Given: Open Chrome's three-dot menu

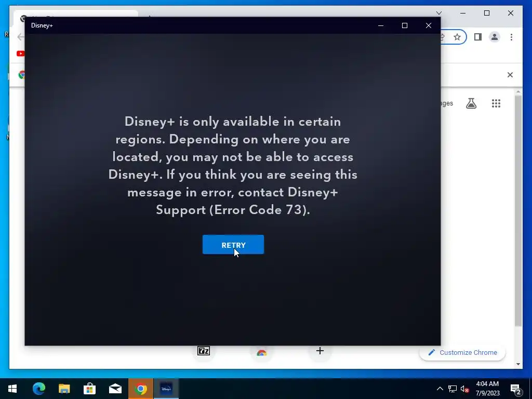Looking at the screenshot, I should [511, 37].
